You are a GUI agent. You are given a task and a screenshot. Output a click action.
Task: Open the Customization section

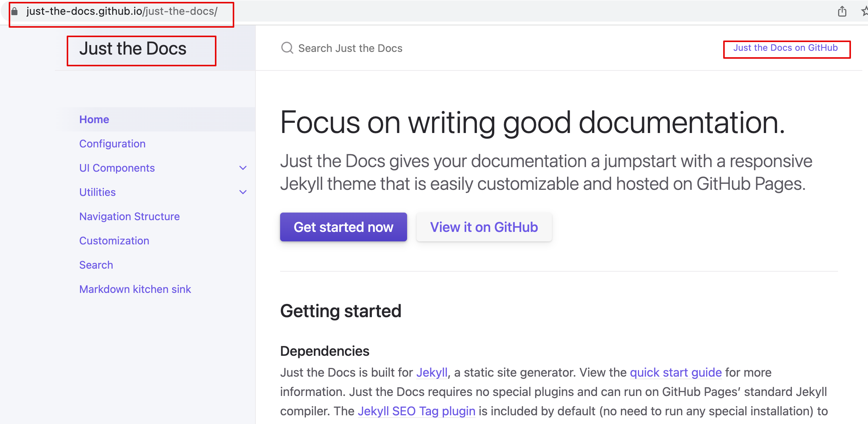click(x=114, y=241)
